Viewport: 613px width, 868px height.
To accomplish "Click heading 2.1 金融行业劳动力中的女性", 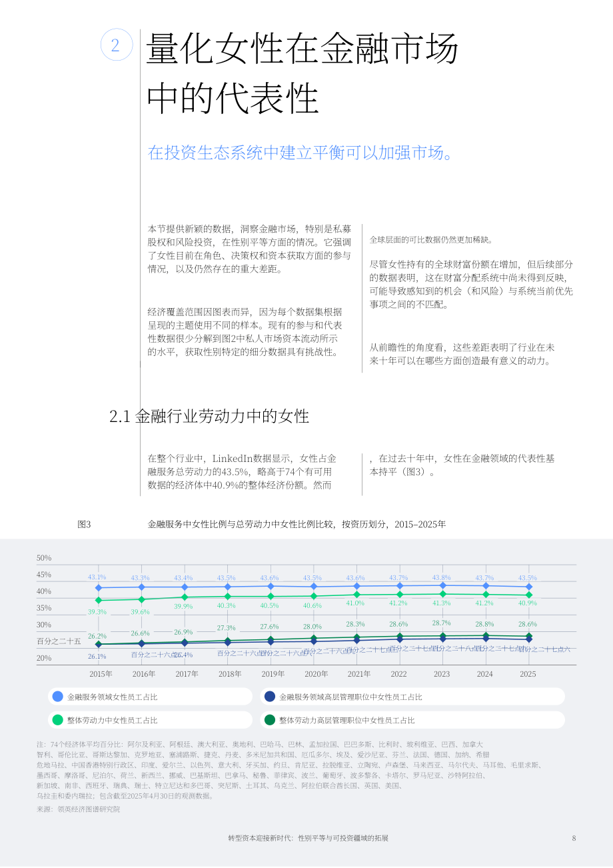I will point(209,417).
